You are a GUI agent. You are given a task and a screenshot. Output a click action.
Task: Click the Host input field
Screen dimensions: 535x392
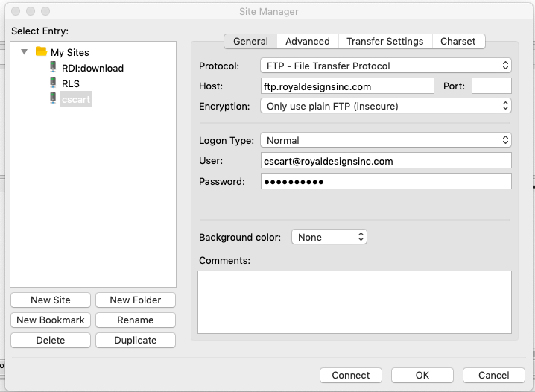(347, 86)
